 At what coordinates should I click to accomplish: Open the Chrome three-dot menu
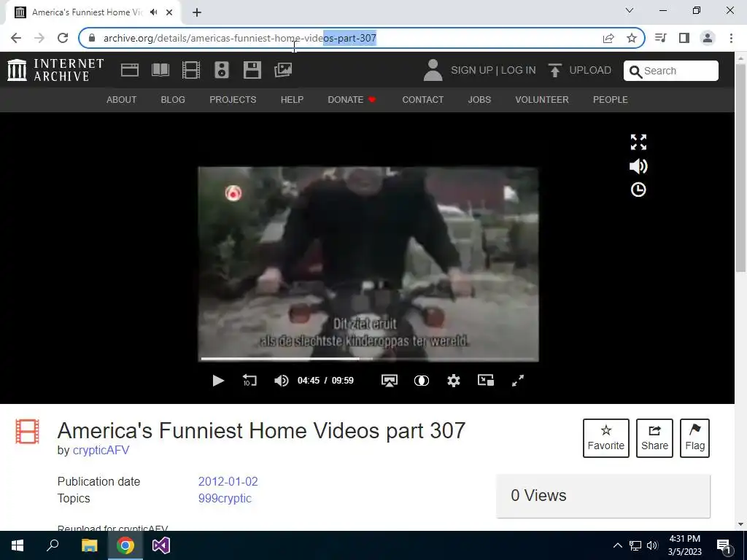(731, 38)
